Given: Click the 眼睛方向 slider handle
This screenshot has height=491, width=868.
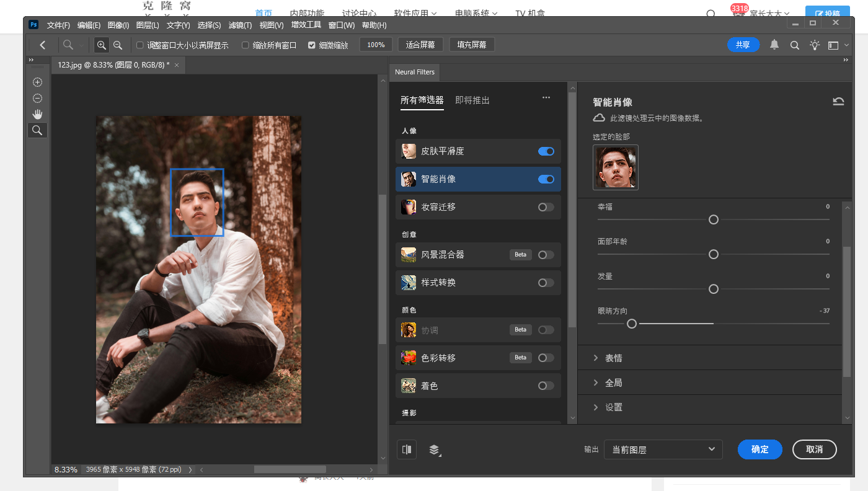Looking at the screenshot, I should [632, 324].
